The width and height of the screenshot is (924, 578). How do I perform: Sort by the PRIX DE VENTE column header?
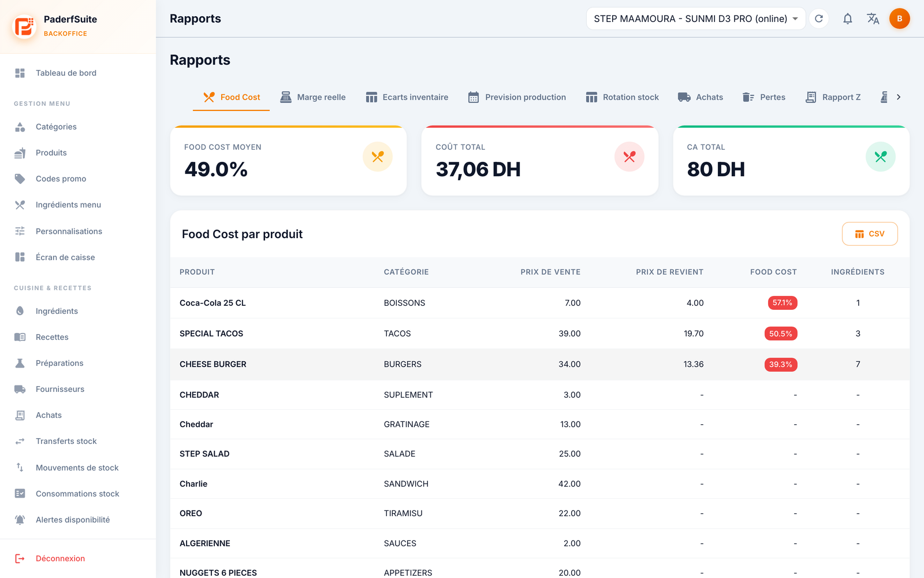[550, 272]
